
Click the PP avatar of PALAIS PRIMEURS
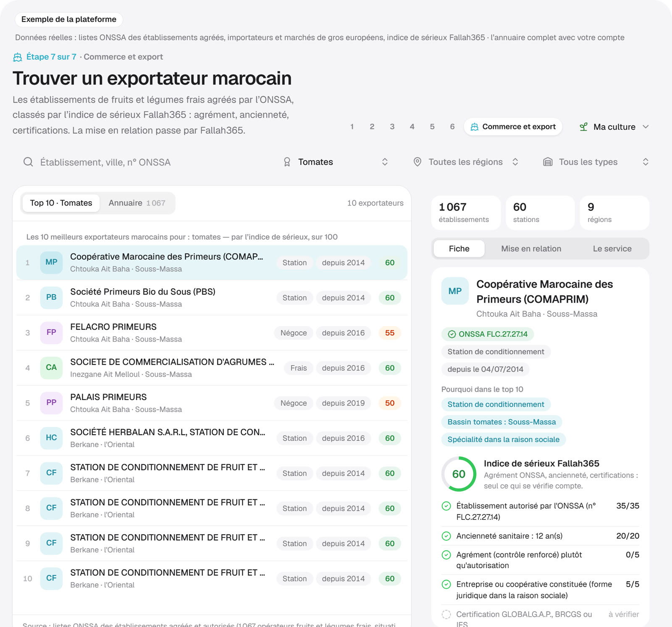point(51,403)
